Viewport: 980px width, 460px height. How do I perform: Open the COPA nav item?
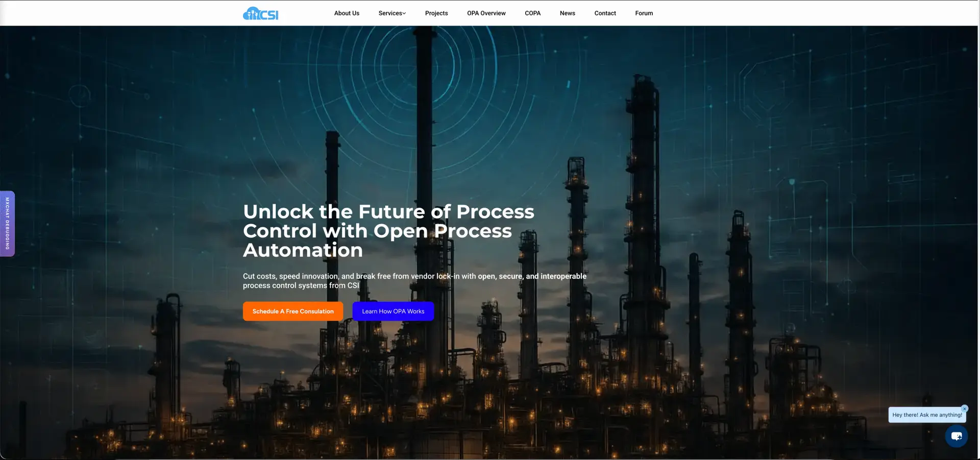[x=532, y=13]
